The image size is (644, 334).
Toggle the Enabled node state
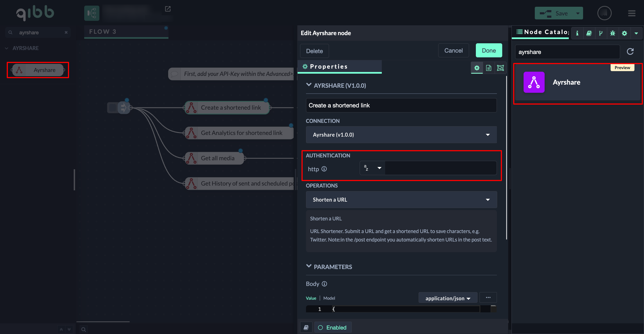pyautogui.click(x=333, y=328)
